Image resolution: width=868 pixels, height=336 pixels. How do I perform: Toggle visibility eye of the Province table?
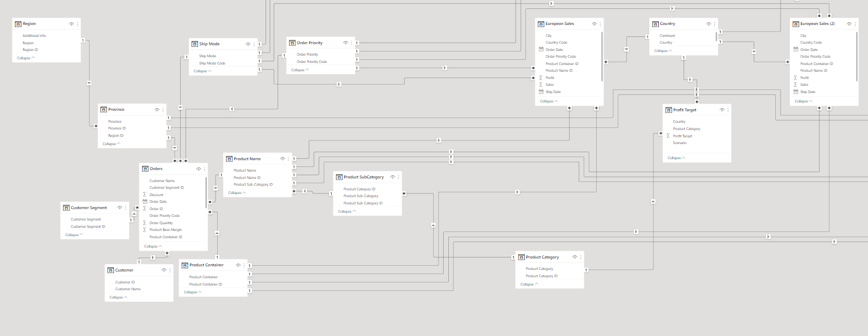(x=157, y=110)
